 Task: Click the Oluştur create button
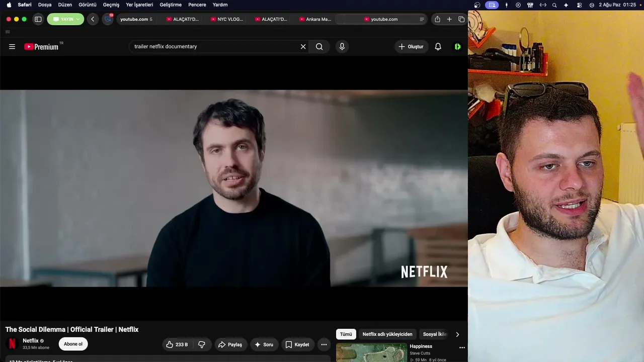(411, 47)
